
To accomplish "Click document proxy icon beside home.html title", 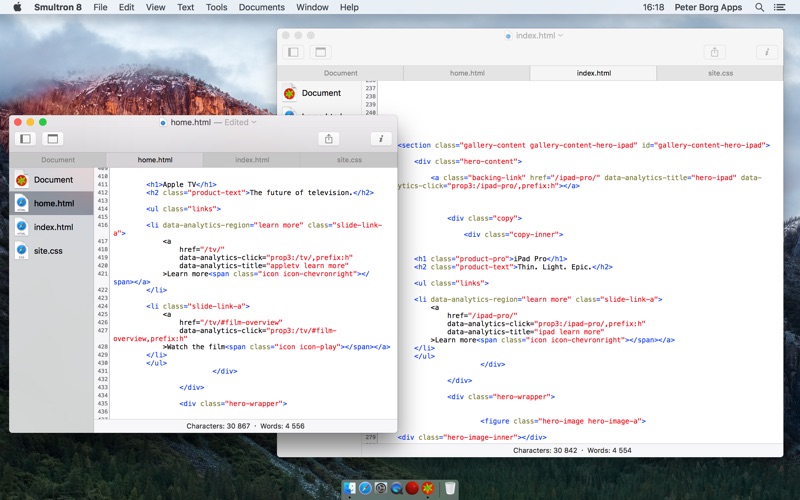I will tap(163, 122).
